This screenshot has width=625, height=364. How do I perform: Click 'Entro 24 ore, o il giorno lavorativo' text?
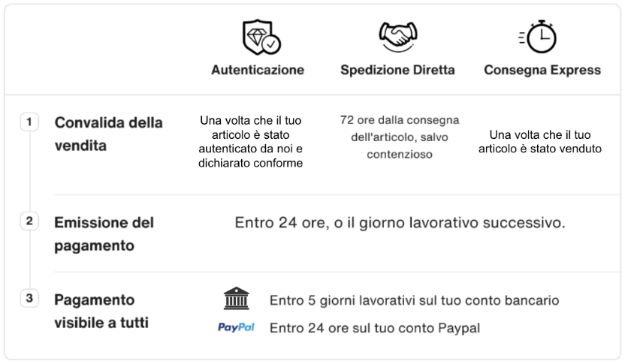(x=400, y=222)
